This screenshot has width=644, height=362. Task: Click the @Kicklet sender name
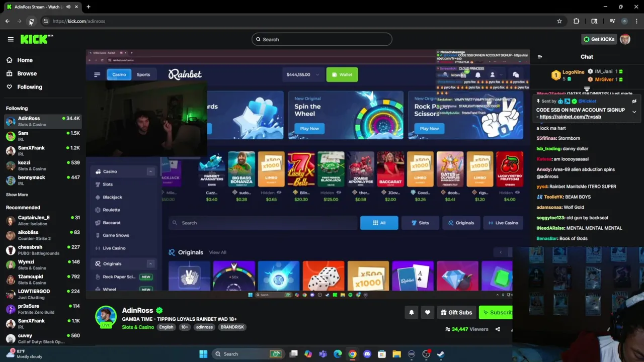coord(587,101)
